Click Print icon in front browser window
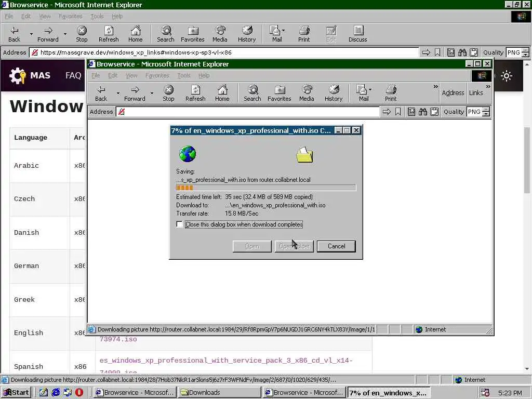 point(391,94)
